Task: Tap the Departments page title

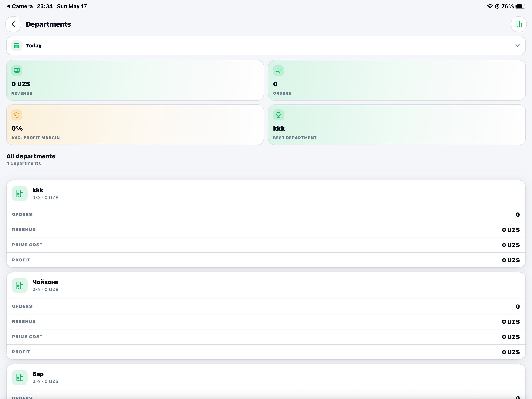Action: pyautogui.click(x=48, y=24)
